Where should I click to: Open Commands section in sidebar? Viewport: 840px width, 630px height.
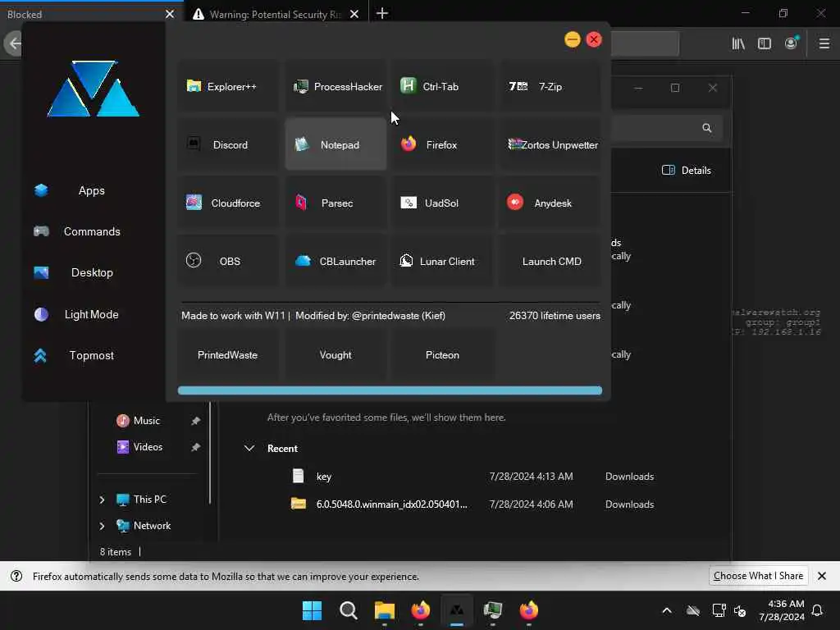(91, 231)
